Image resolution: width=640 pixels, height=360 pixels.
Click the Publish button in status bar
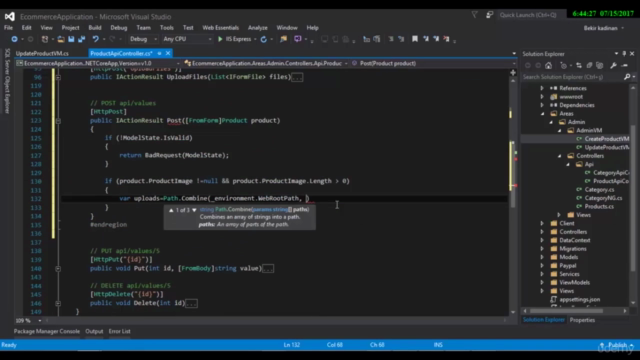point(616,345)
